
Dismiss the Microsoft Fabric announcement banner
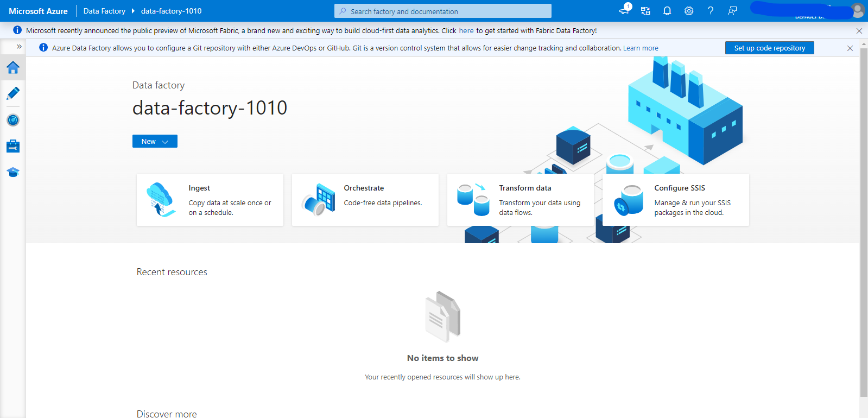[x=859, y=31]
